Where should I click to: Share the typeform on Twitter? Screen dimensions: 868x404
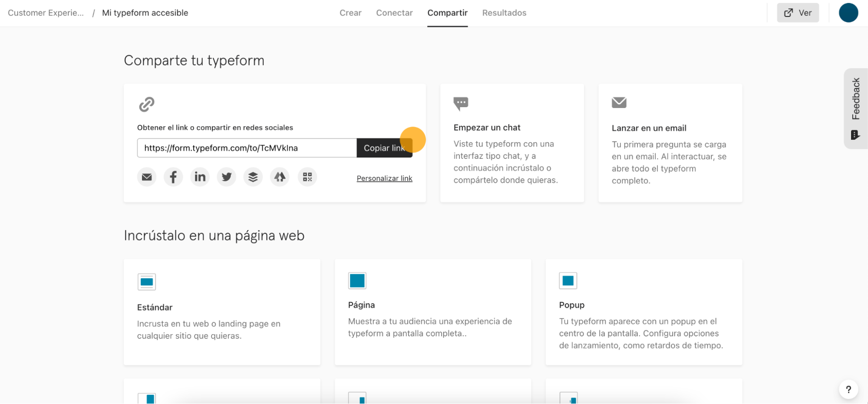pos(226,177)
